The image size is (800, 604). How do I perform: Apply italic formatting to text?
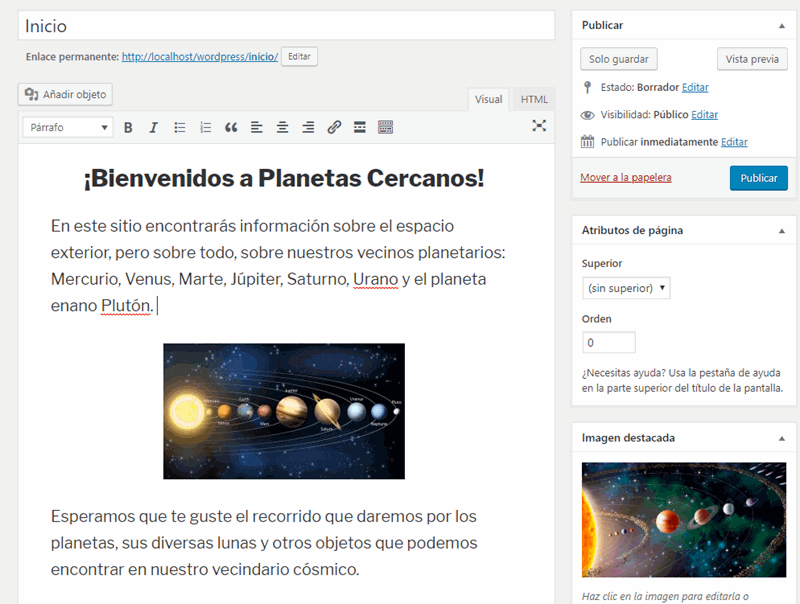(x=154, y=127)
